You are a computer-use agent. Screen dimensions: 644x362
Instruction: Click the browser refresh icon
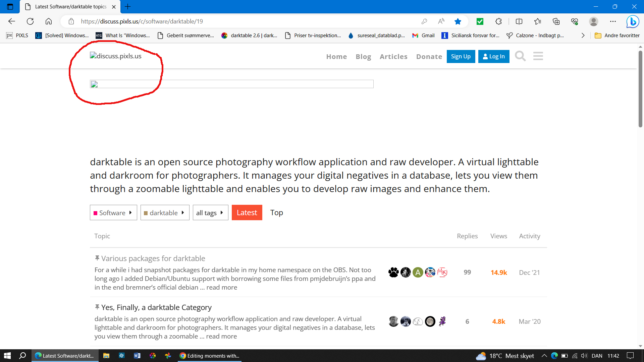30,21
